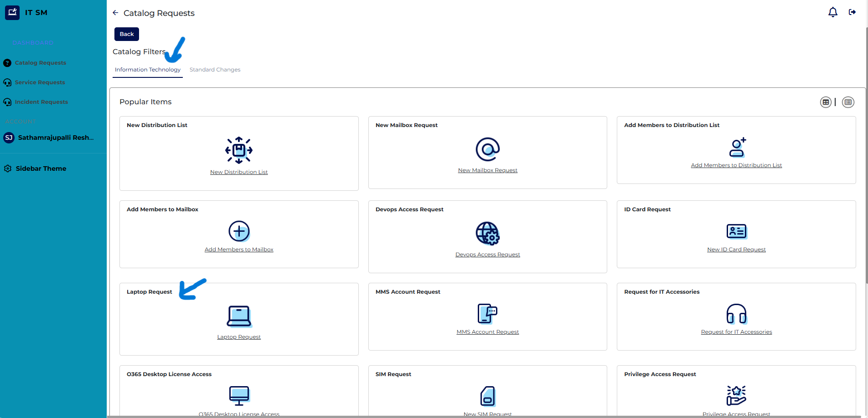Screen dimensions: 868x418
Task: Click the back arrow beside Catalog Requests
Action: 115,13
